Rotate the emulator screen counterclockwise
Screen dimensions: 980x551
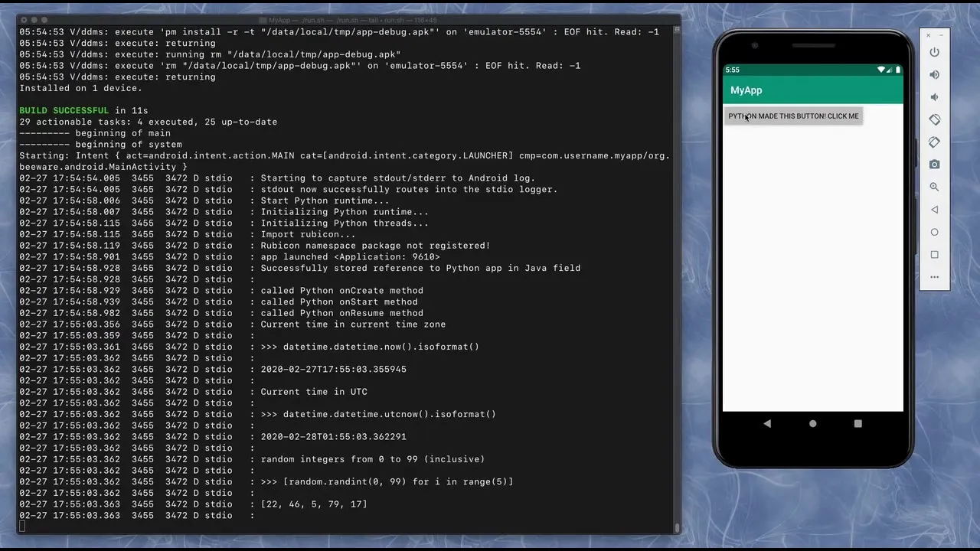[934, 119]
